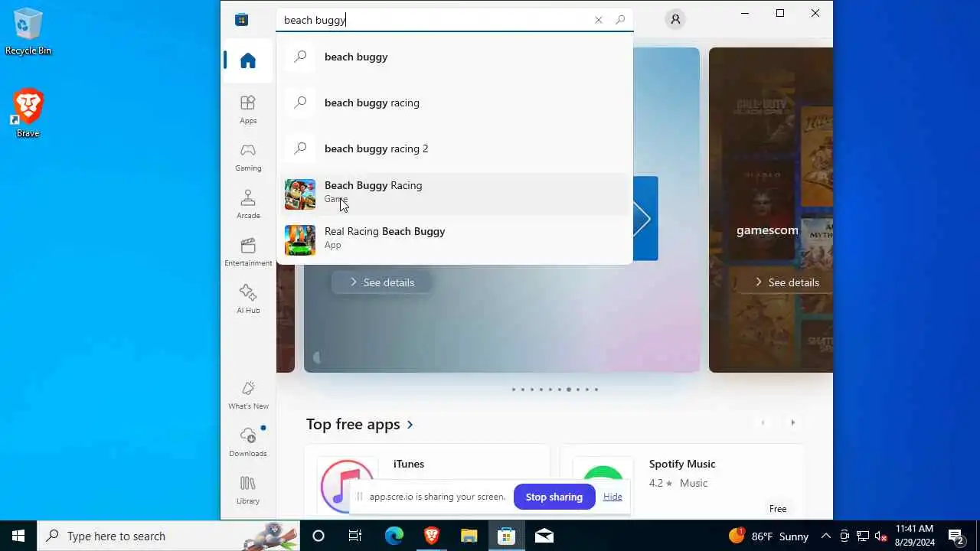Open the Recycle Bin desktop icon

click(x=28, y=32)
